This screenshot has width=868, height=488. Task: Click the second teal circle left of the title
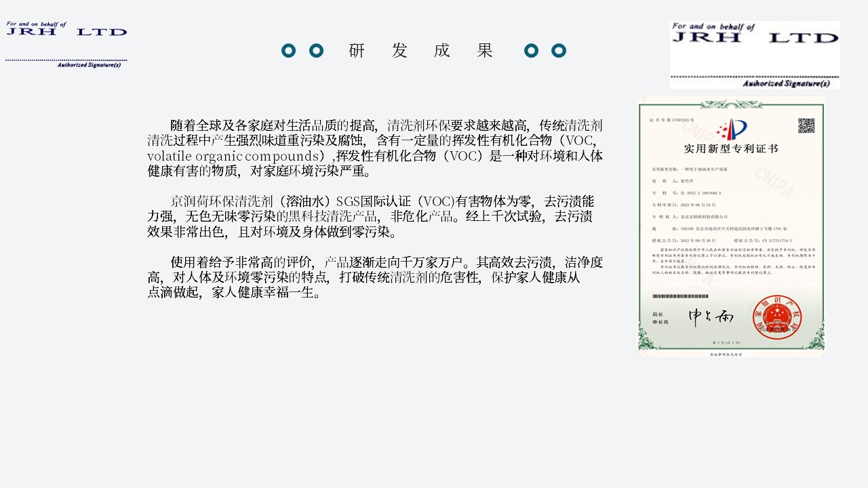[316, 51]
